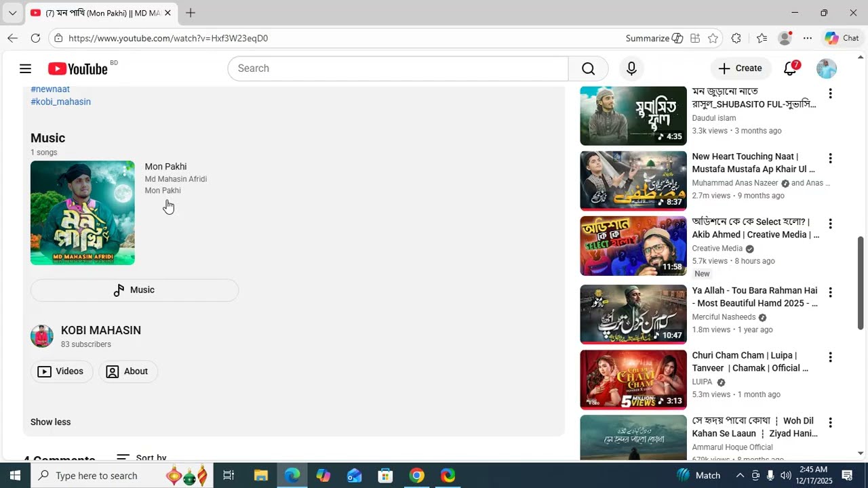The width and height of the screenshot is (868, 488).
Task: Open Microsoft Store from the taskbar
Action: tap(385, 475)
